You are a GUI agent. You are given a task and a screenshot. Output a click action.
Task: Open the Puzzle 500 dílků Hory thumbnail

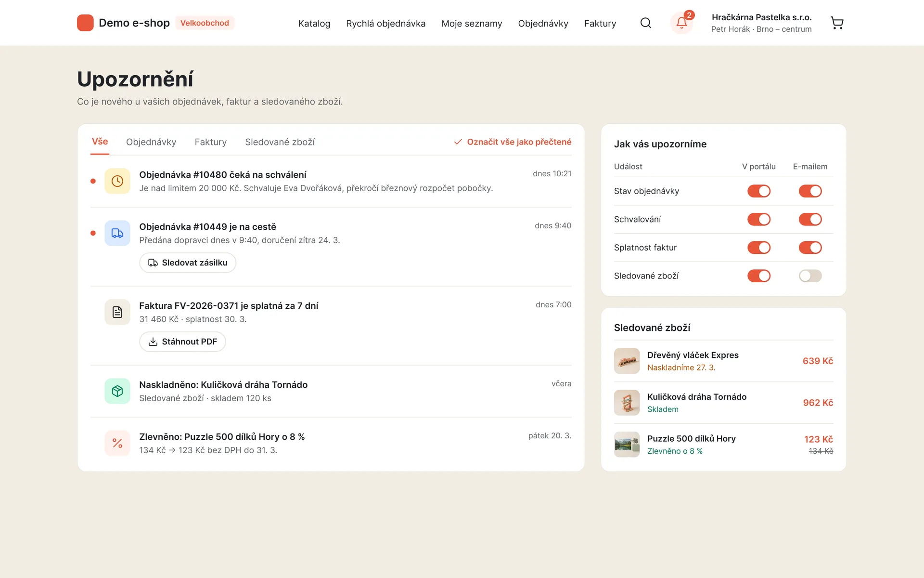[627, 445]
